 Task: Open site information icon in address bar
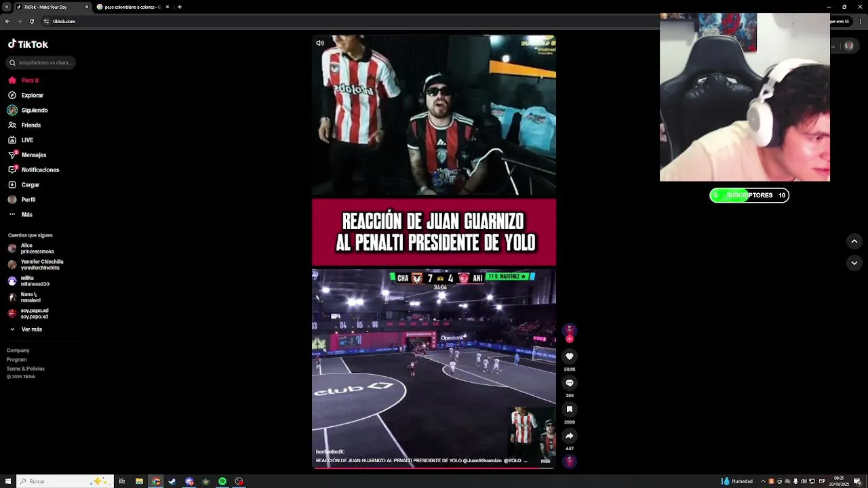tap(47, 21)
